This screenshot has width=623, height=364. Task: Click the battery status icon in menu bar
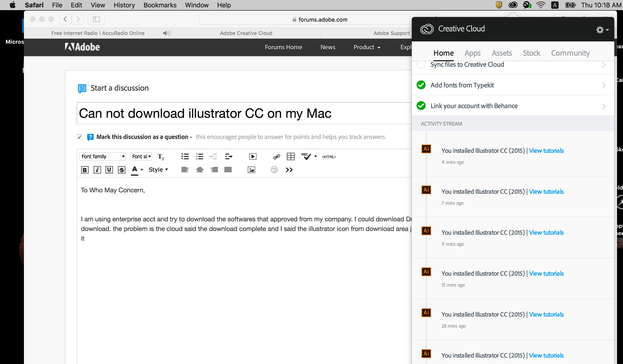(x=571, y=5)
